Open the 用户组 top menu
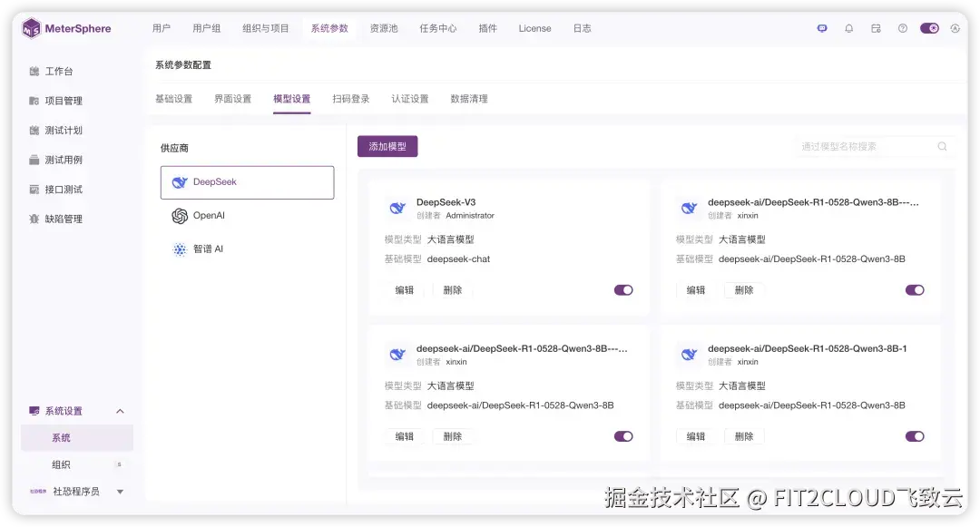Screen dimensions: 980x527 click(x=206, y=28)
